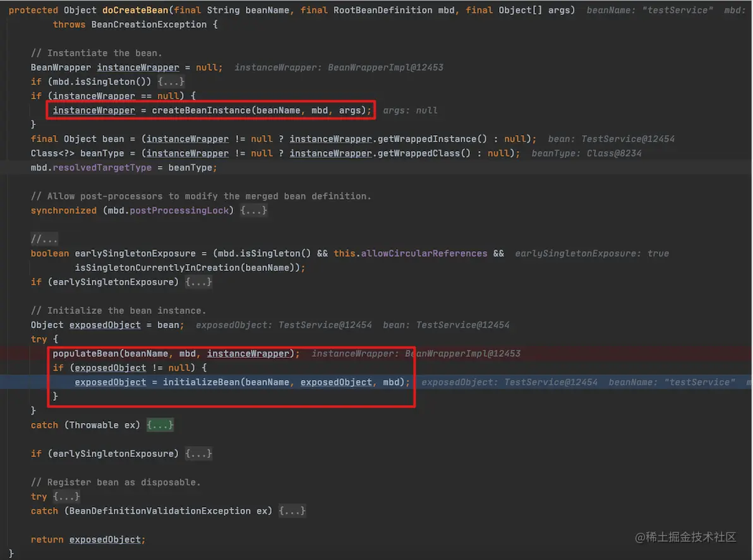Expand the folded catch (Throwable ex) block

[160, 425]
